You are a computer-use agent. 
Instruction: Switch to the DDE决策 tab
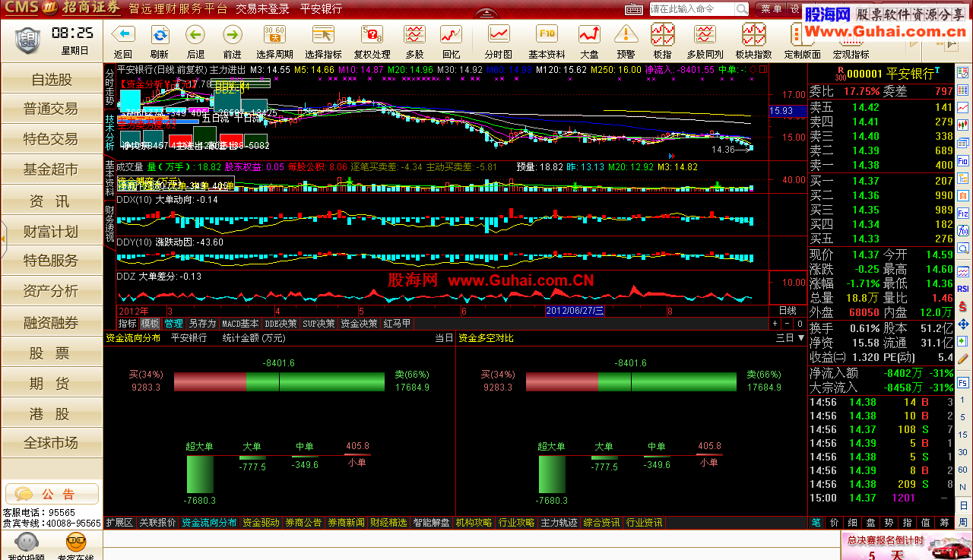(280, 324)
